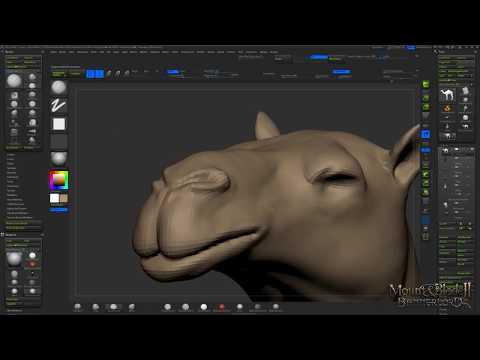Open the Document menu
The image size is (480, 360).
click(x=82, y=52)
